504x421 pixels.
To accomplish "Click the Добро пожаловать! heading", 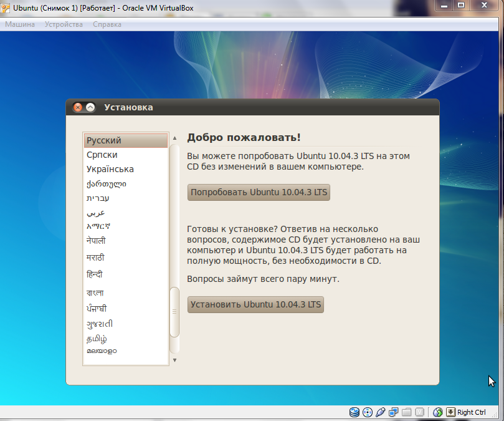I will tap(244, 137).
